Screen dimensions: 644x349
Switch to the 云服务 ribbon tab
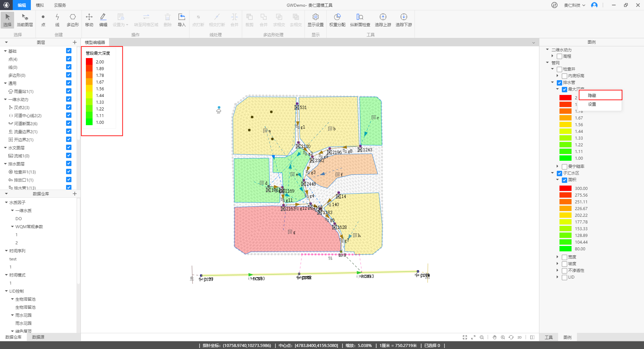tap(60, 5)
